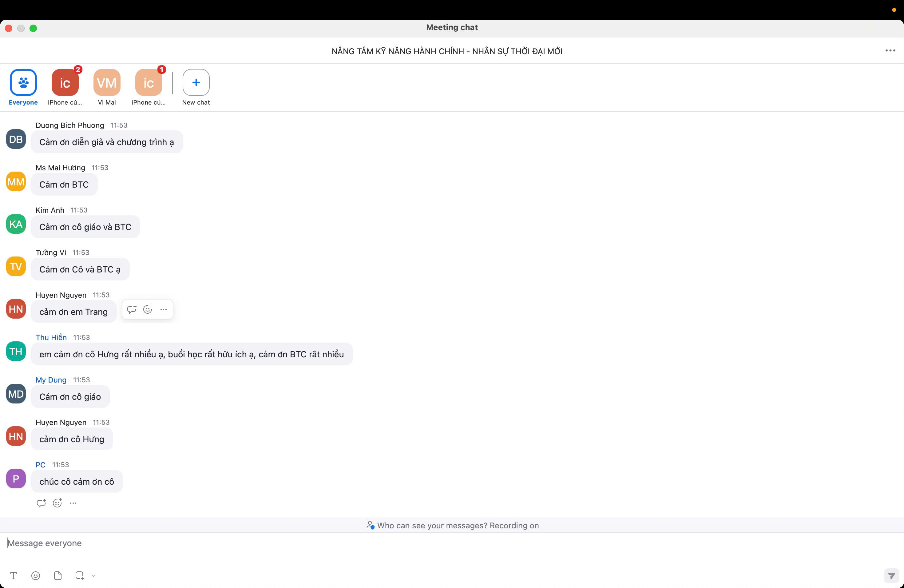
Task: Start a New chat
Action: pyautogui.click(x=196, y=83)
